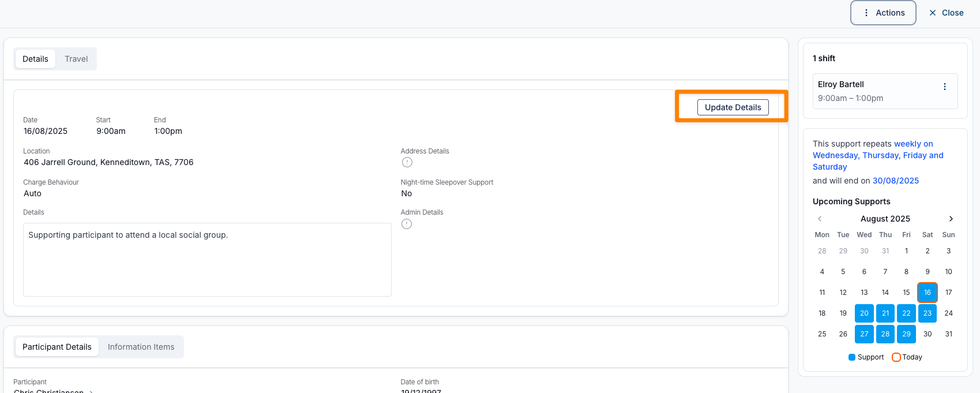Click the Admin Details info icon
This screenshot has height=393, width=980.
(407, 224)
